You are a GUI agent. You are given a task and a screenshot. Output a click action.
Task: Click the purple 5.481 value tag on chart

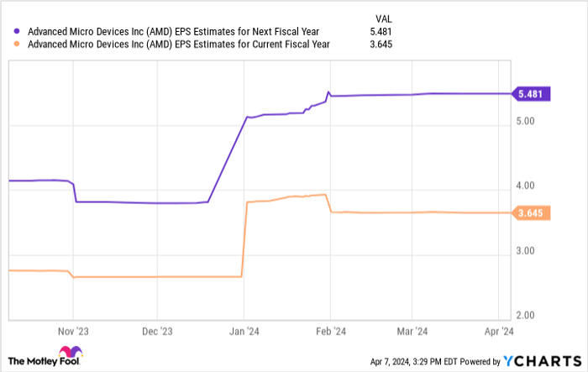pyautogui.click(x=532, y=94)
